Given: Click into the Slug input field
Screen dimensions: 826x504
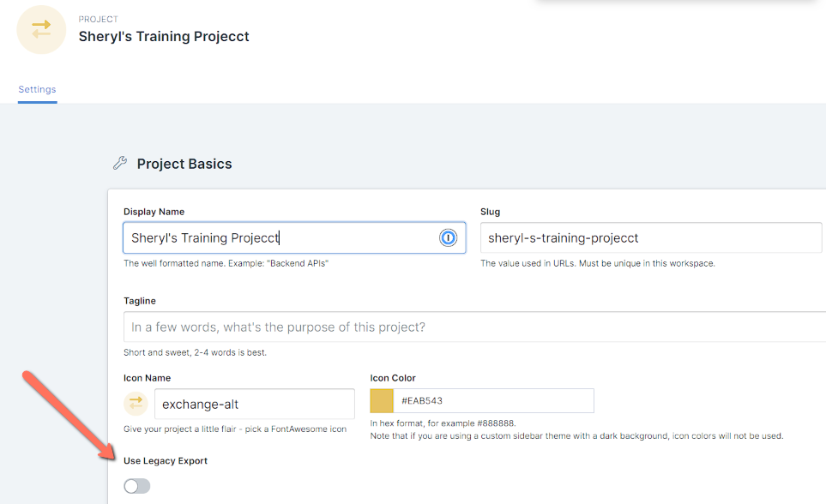Looking at the screenshot, I should (650, 238).
